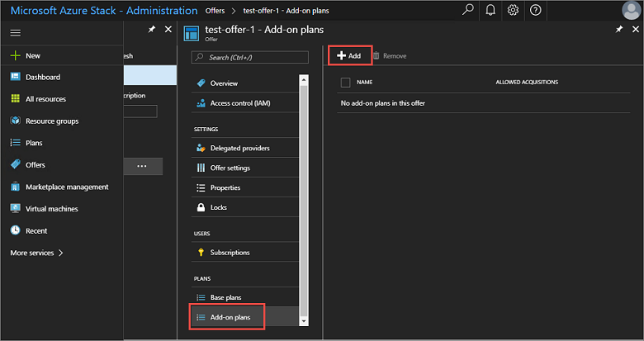Image resolution: width=644 pixels, height=341 pixels.
Task: Open the notifications bell
Action: pos(490,10)
